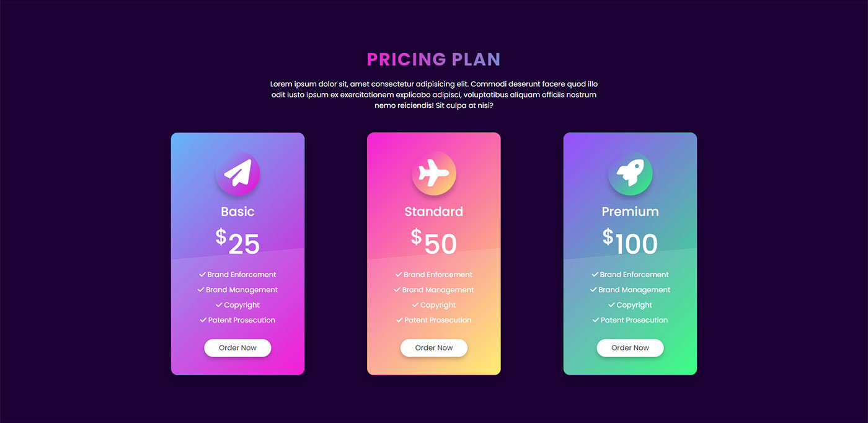This screenshot has height=423, width=868.
Task: Order the Premium plan now
Action: (x=630, y=348)
